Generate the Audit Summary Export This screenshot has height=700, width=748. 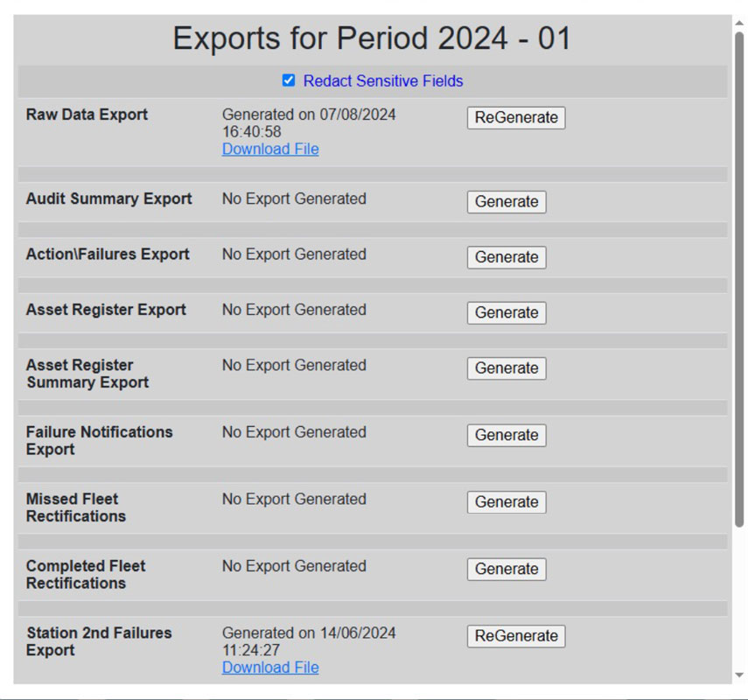507,201
